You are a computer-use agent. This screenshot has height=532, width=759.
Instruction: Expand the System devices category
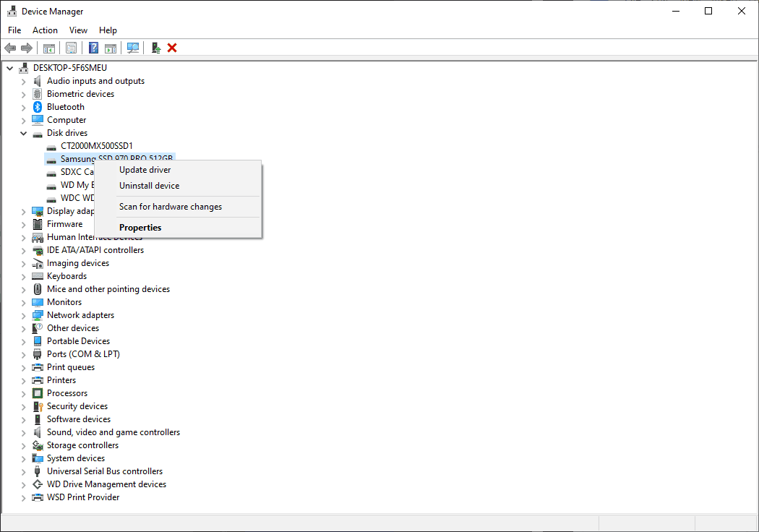(x=23, y=459)
